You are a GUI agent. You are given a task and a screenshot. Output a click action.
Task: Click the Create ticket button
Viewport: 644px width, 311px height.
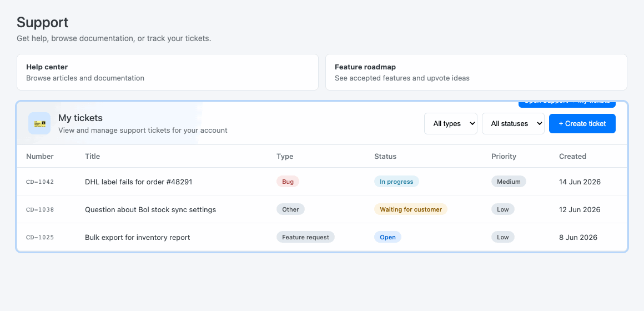582,124
